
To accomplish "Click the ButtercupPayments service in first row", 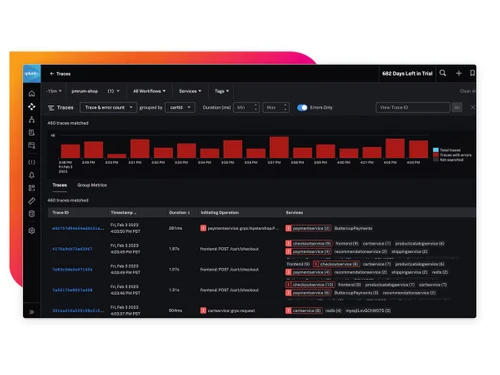I will 353,228.
